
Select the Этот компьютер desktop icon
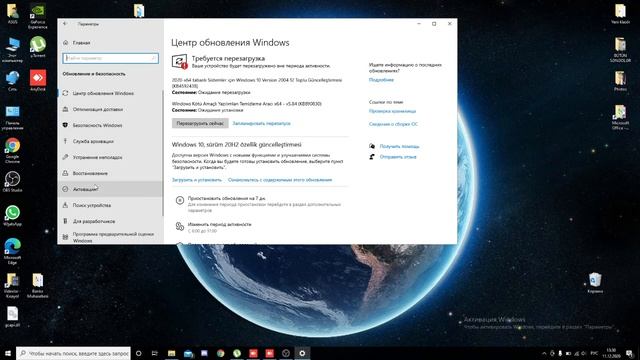[x=12, y=49]
